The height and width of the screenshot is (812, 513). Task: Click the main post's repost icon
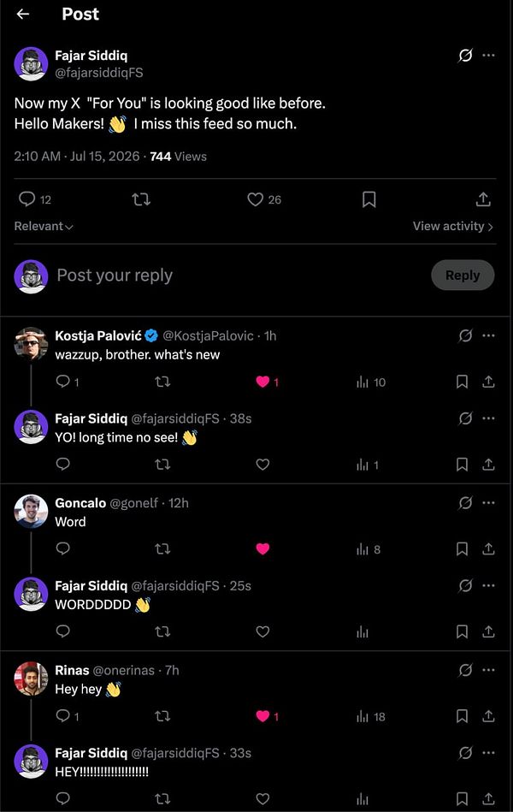tap(141, 199)
